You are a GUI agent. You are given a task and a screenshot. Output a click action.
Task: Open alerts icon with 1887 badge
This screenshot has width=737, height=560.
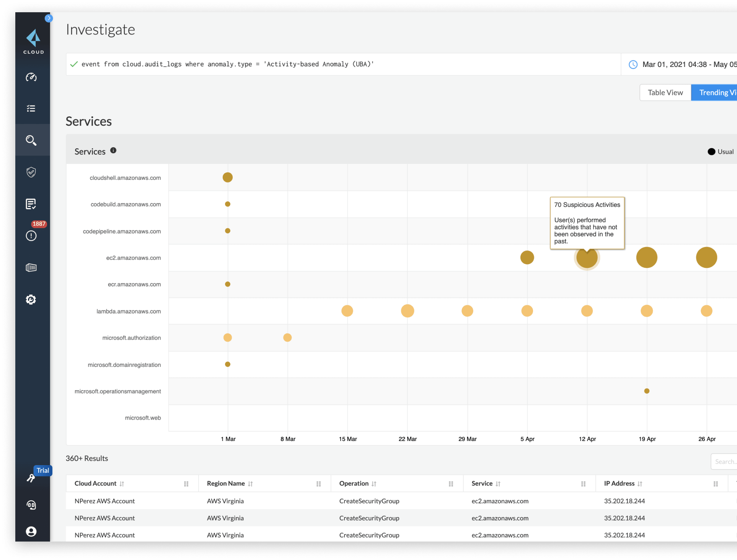(31, 236)
